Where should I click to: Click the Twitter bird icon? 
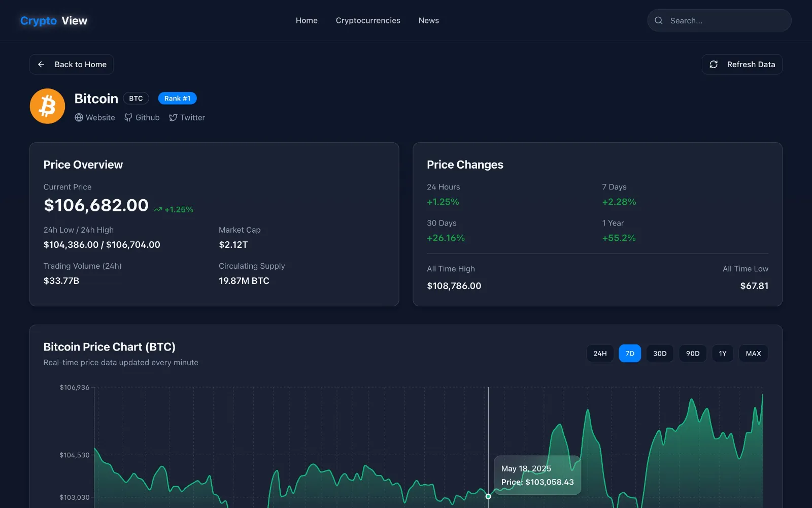[173, 117]
